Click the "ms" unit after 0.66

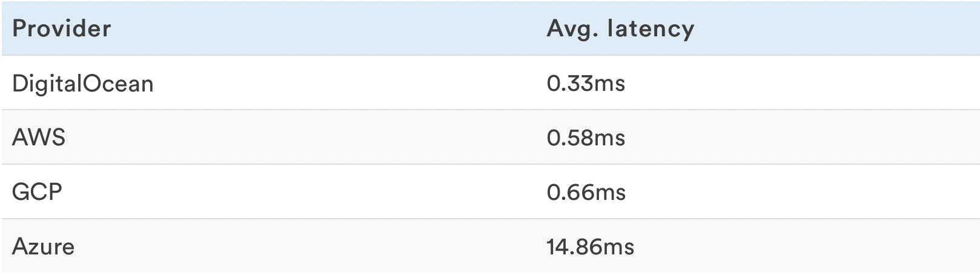click(x=610, y=193)
